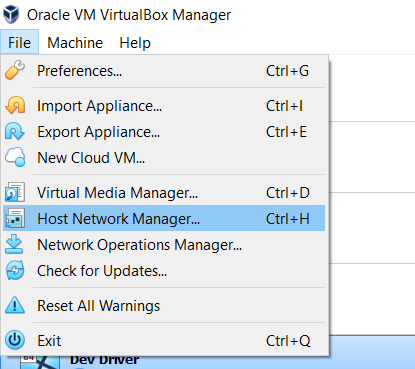Select Exit with Ctrl+Q shortcut label
This screenshot has height=369, width=415.
(x=288, y=341)
